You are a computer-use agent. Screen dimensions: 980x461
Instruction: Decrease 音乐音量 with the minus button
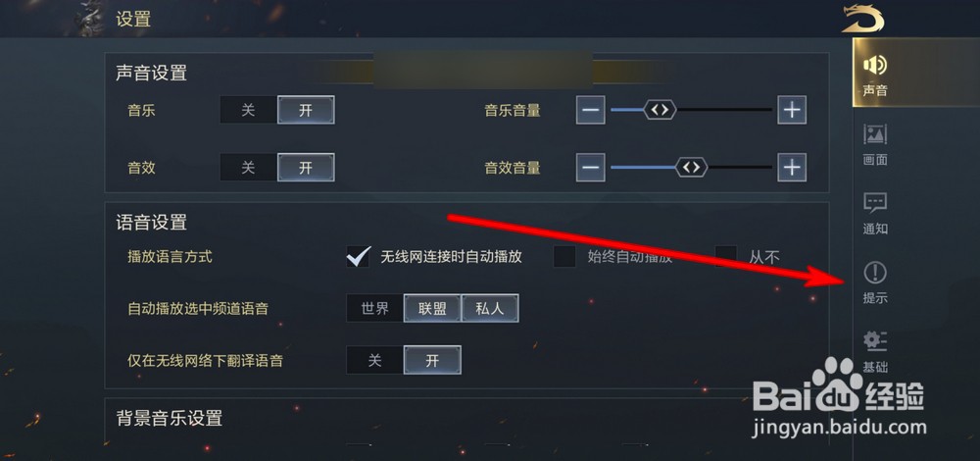click(591, 111)
